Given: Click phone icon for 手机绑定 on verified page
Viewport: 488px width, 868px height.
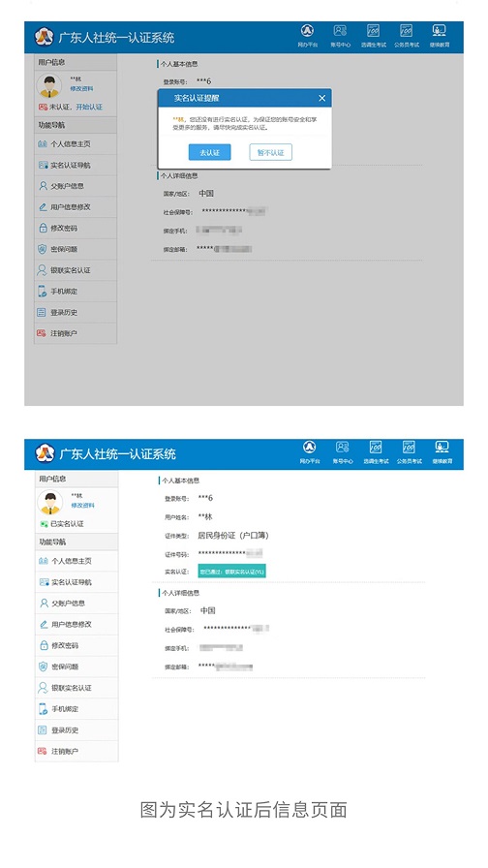Looking at the screenshot, I should 43,708.
